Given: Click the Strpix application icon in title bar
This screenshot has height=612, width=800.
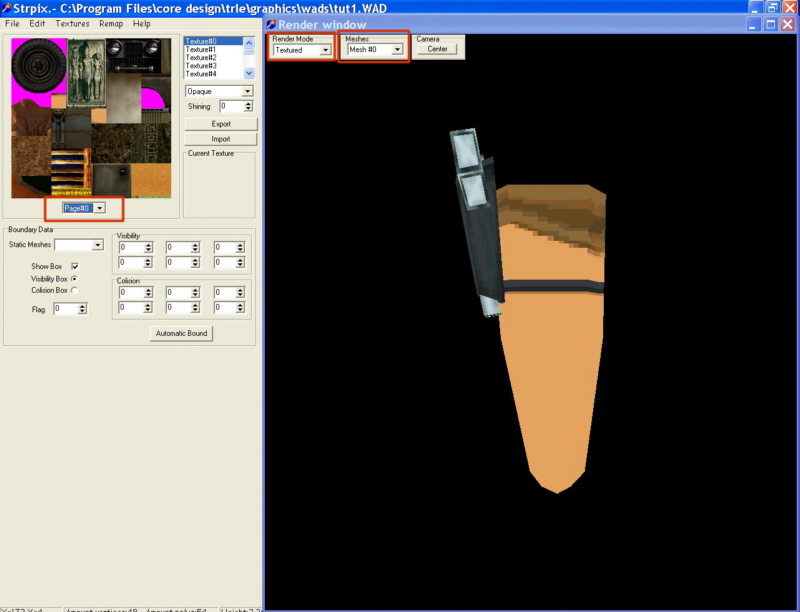Looking at the screenshot, I should click(x=6, y=8).
